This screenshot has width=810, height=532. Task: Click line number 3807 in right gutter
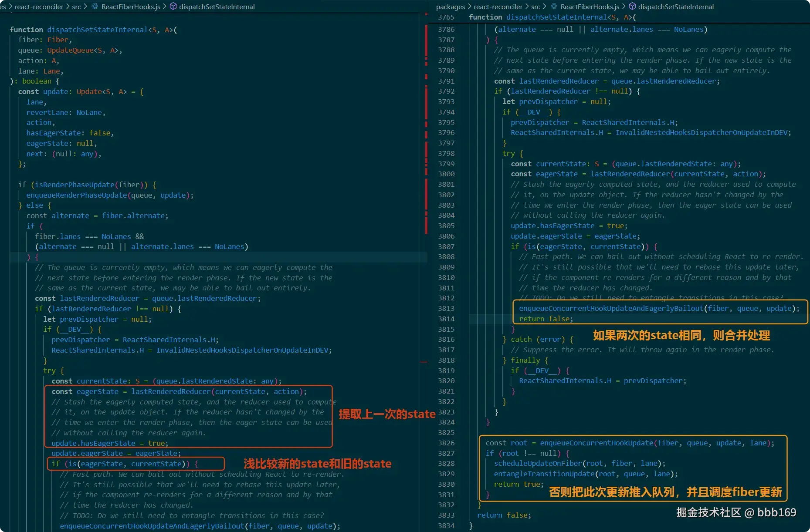446,246
